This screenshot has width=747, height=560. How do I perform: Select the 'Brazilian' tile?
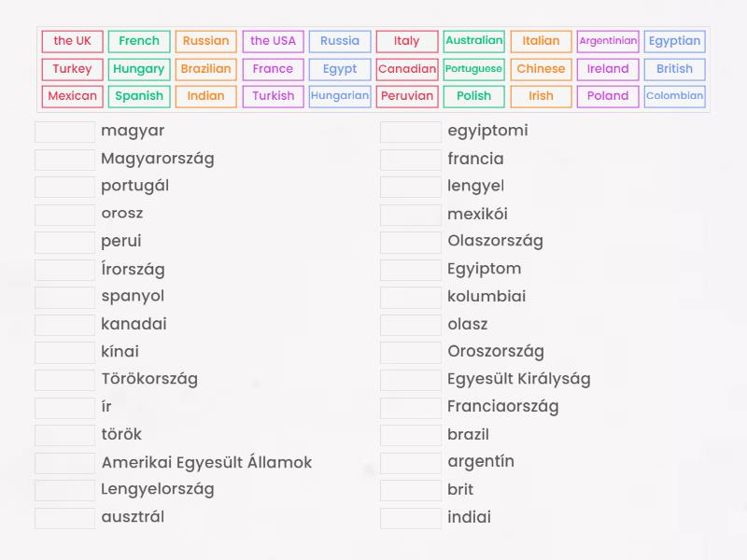coord(206,68)
